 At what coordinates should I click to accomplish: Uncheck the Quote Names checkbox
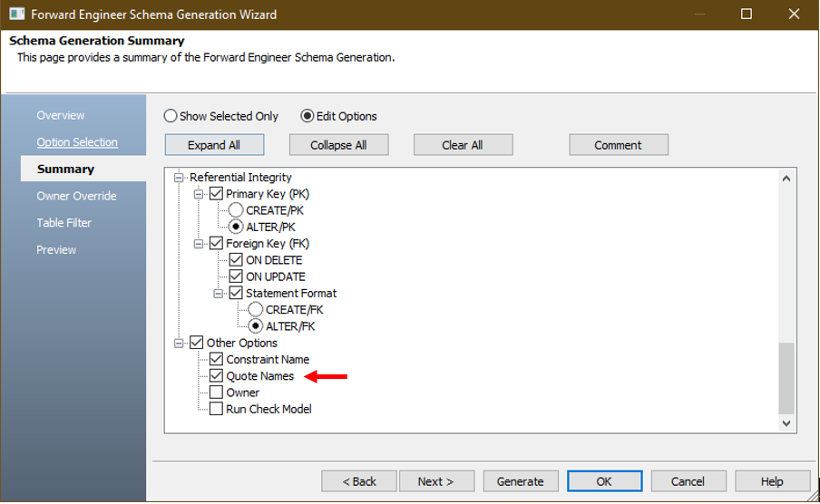coord(216,376)
